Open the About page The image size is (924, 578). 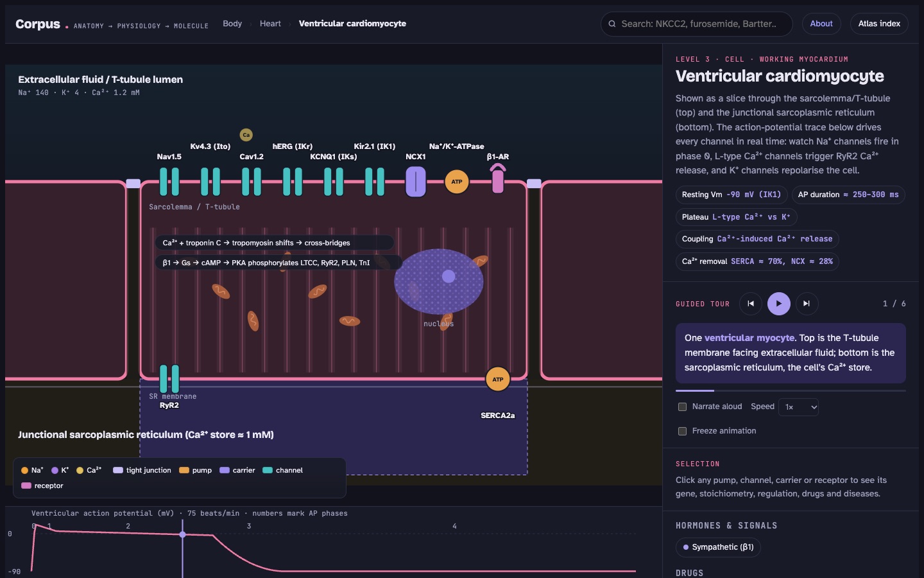click(821, 24)
